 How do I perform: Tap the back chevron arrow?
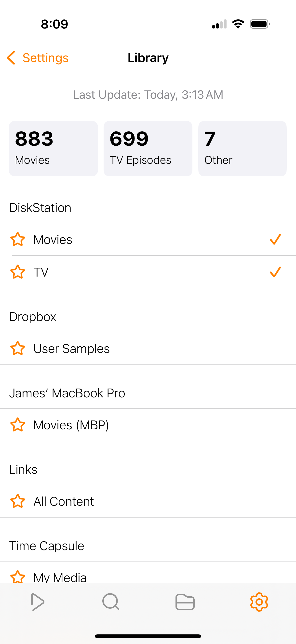pos(11,58)
